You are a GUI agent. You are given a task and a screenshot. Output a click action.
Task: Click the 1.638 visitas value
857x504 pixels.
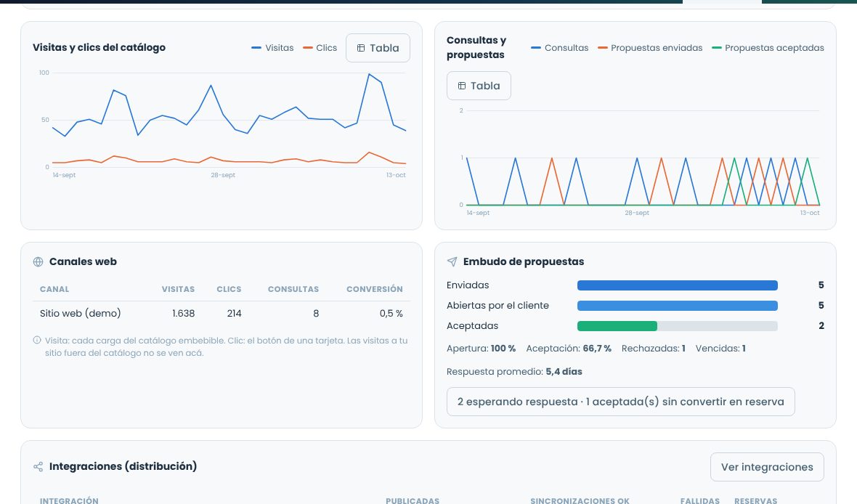click(x=184, y=313)
